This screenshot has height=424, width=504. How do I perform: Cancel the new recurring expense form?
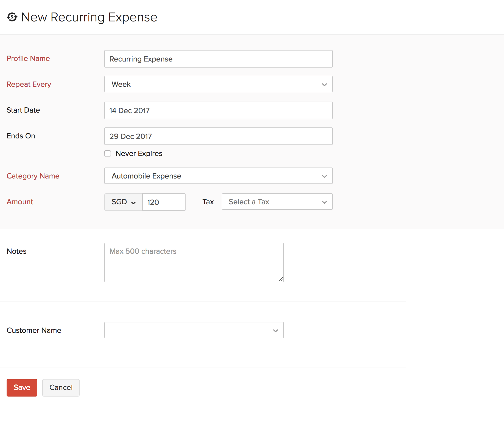click(61, 387)
